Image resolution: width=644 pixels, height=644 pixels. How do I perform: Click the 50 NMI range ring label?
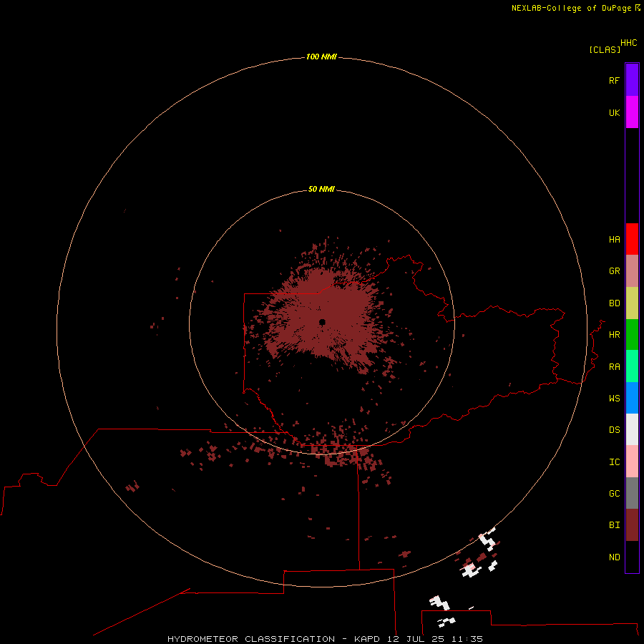click(x=321, y=189)
